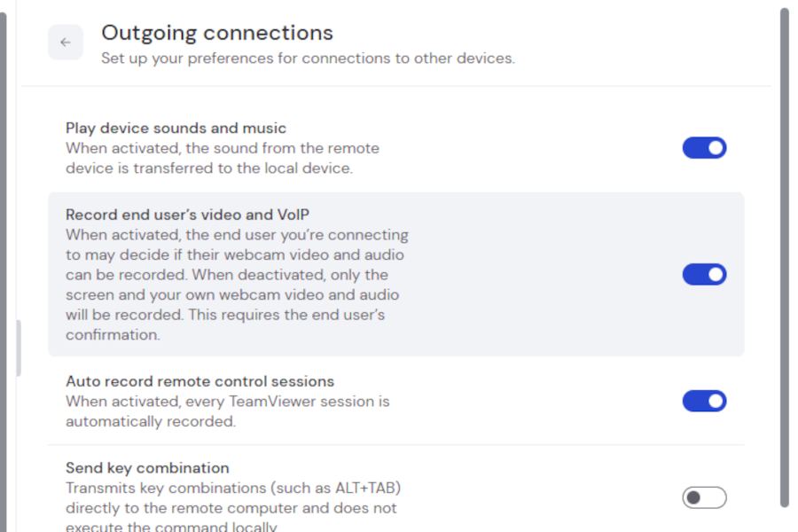Click the "Send key combination" setting label
Image resolution: width=798 pixels, height=532 pixels.
147,468
